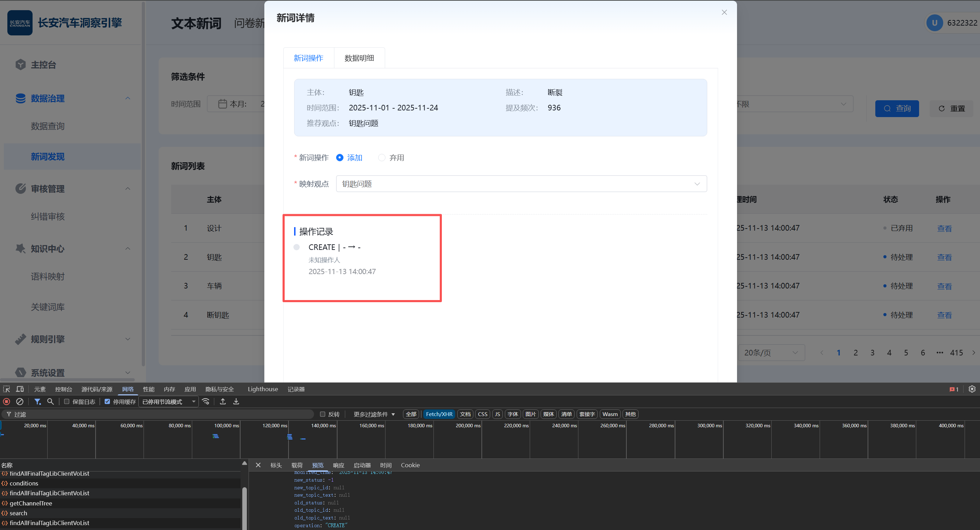This screenshot has height=530, width=980.
Task: Open the throttling mode dropdown
Action: tap(168, 402)
